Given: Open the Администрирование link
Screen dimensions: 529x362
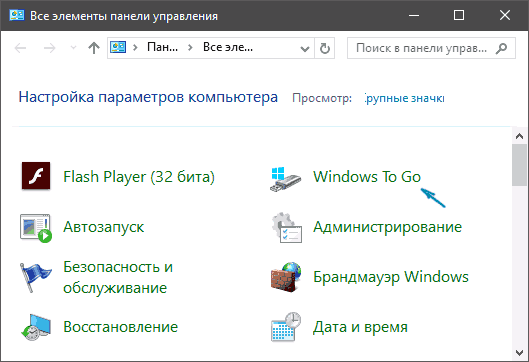Looking at the screenshot, I should [x=387, y=227].
